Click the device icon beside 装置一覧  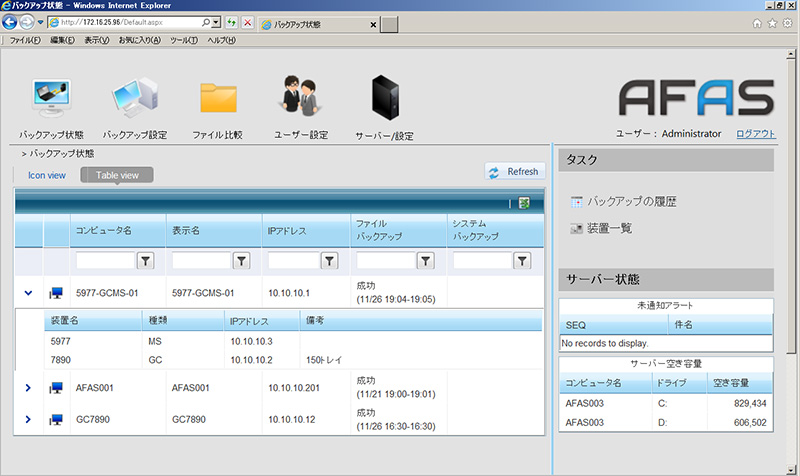coord(577,229)
